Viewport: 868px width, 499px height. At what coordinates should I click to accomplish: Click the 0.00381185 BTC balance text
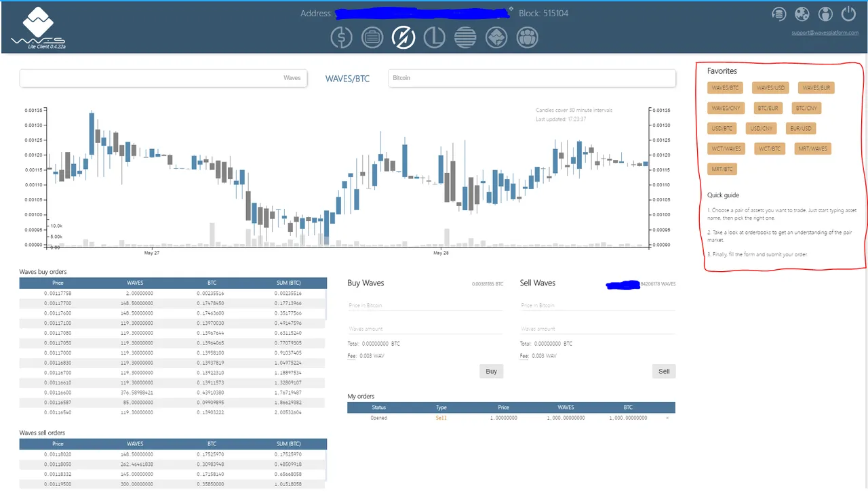(488, 284)
